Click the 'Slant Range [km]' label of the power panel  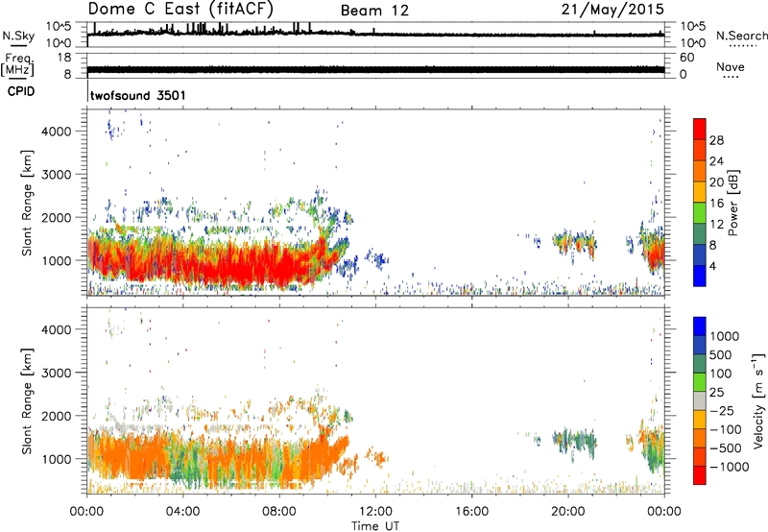tap(27, 203)
